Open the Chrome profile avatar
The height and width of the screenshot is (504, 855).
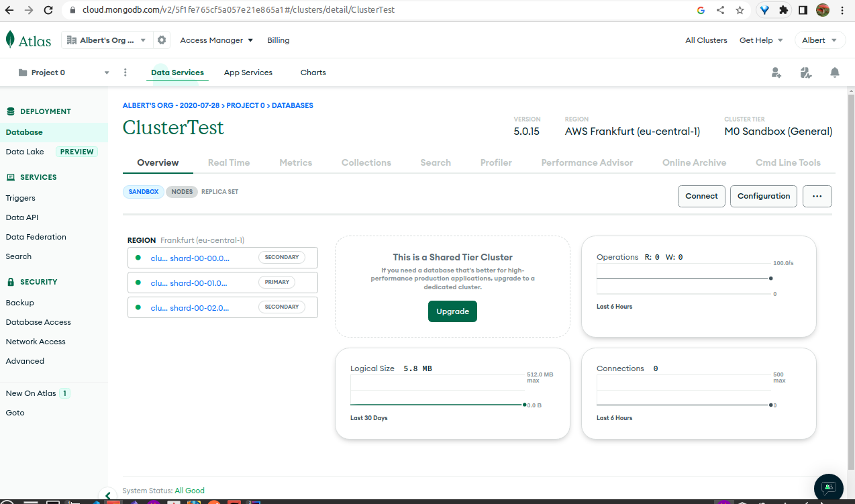[x=823, y=10]
